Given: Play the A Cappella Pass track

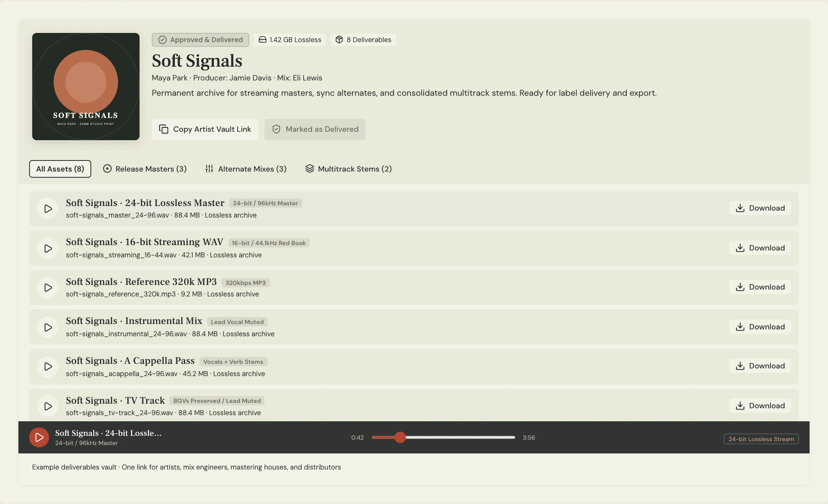Looking at the screenshot, I should [48, 367].
